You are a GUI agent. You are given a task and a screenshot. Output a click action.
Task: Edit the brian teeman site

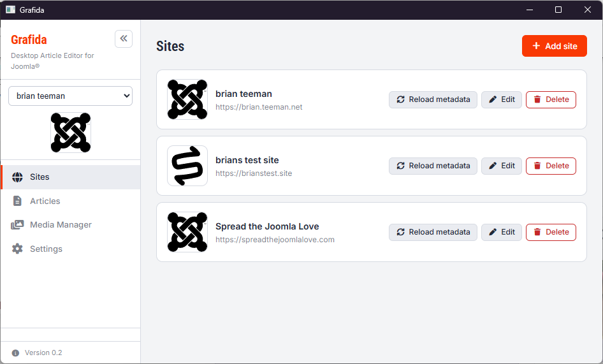pyautogui.click(x=502, y=99)
